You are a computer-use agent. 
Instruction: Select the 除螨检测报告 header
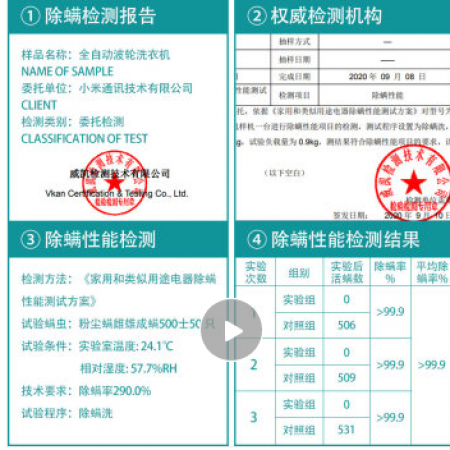[x=101, y=16]
